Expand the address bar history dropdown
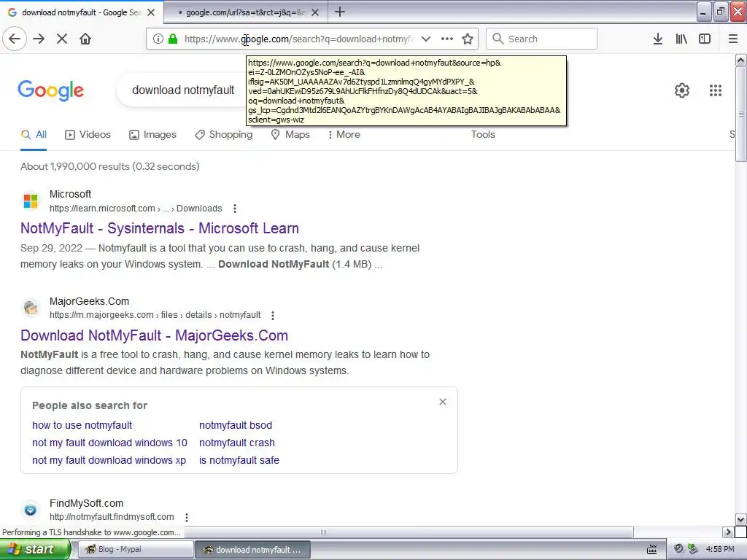The image size is (747, 560). tap(426, 39)
